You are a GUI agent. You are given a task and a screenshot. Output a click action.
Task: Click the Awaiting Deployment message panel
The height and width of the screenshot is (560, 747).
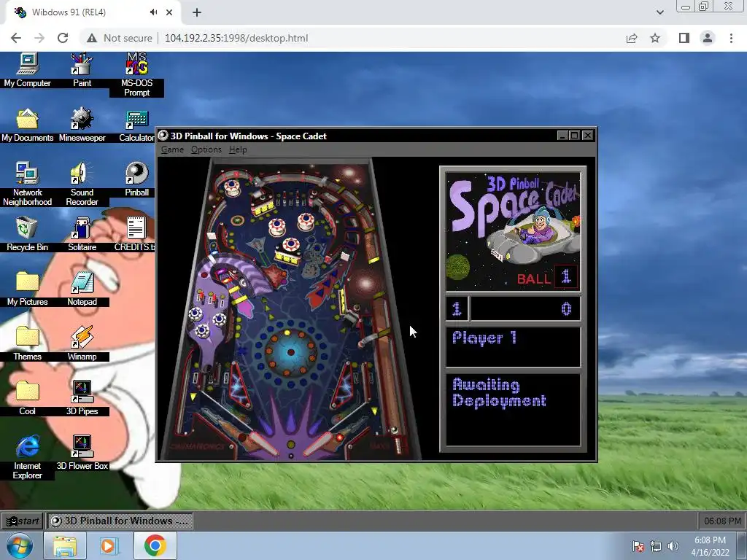coord(513,410)
